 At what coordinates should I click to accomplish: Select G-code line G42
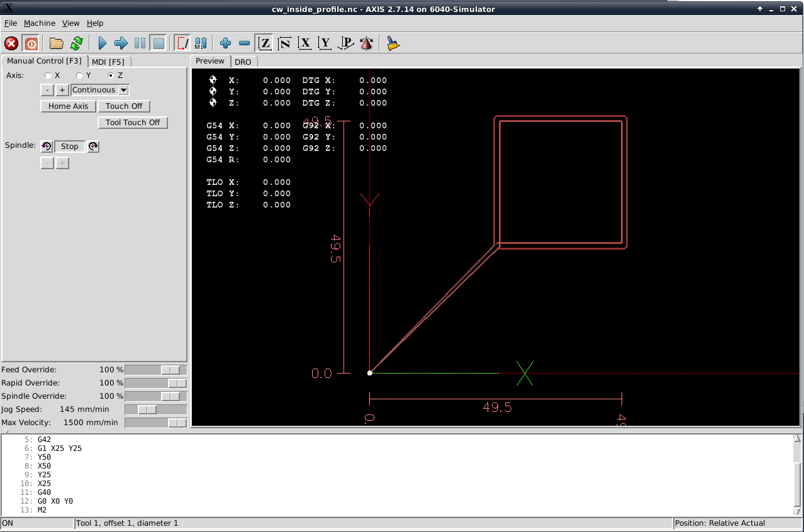tap(44, 440)
